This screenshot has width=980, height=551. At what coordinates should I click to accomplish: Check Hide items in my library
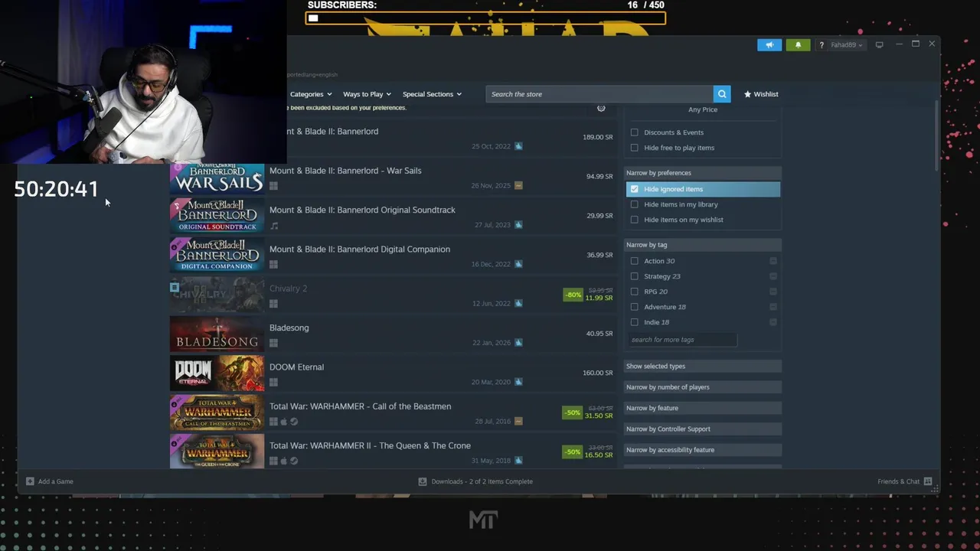(634, 204)
